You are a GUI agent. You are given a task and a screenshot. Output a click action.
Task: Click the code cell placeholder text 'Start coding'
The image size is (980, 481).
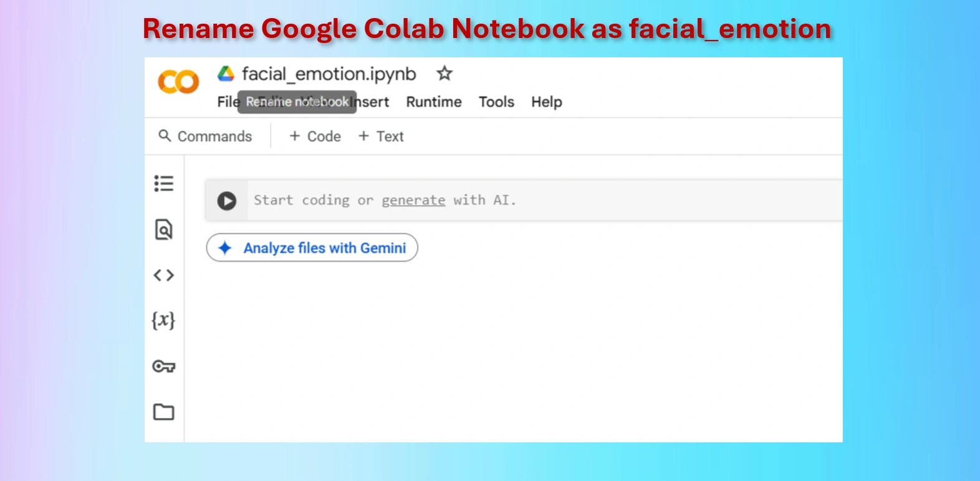(x=301, y=200)
